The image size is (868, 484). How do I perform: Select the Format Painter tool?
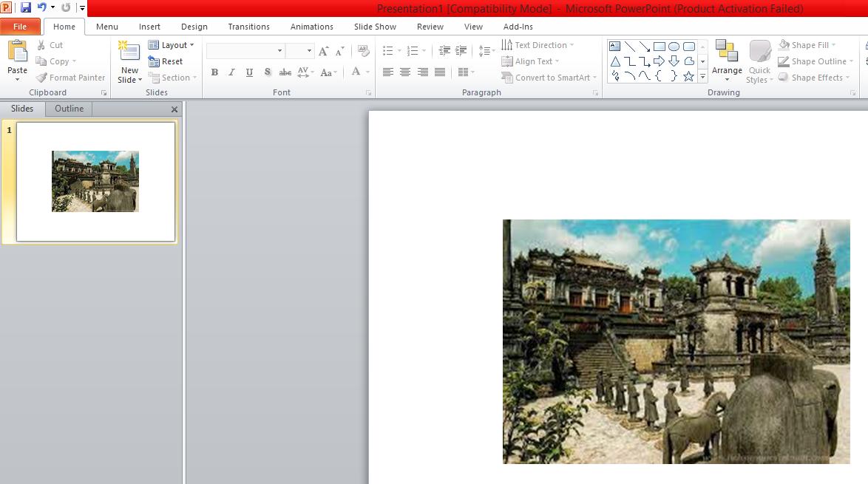[x=71, y=78]
